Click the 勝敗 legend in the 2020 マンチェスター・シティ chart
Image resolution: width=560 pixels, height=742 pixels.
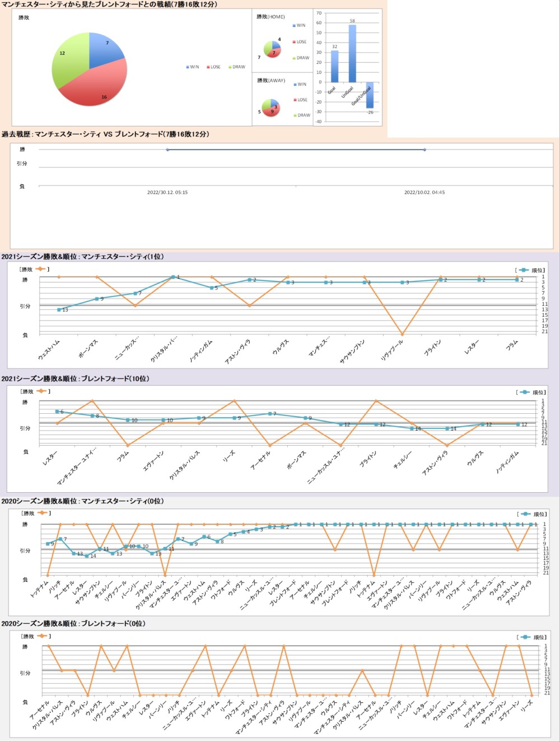[x=36, y=514]
